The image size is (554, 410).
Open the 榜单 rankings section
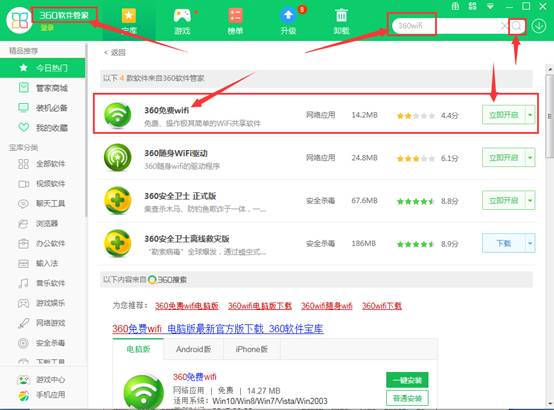click(x=235, y=21)
